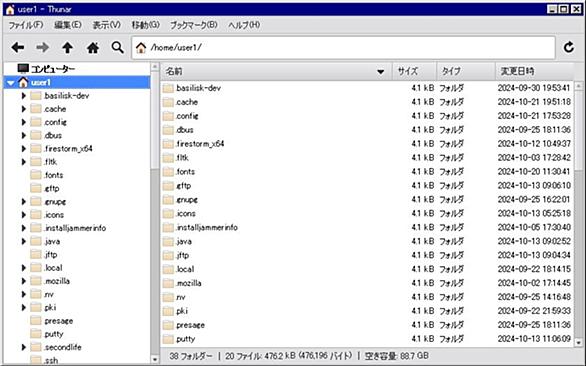
Task: Select the .presage row in file list
Action: (x=367, y=325)
